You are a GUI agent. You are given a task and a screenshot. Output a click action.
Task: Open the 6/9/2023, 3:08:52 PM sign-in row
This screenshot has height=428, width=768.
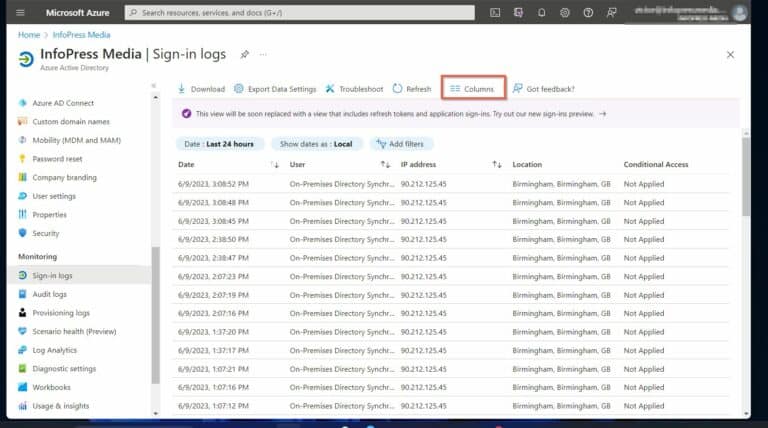(x=450, y=184)
